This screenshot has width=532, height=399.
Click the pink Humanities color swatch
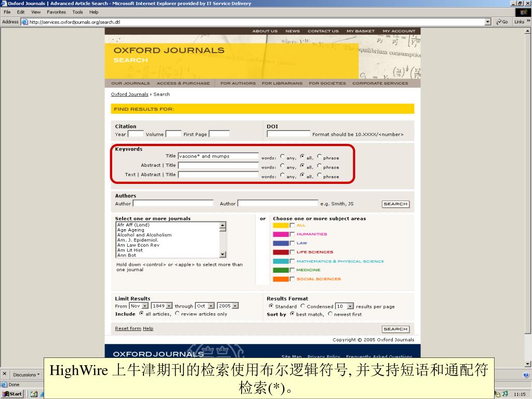[281, 234]
